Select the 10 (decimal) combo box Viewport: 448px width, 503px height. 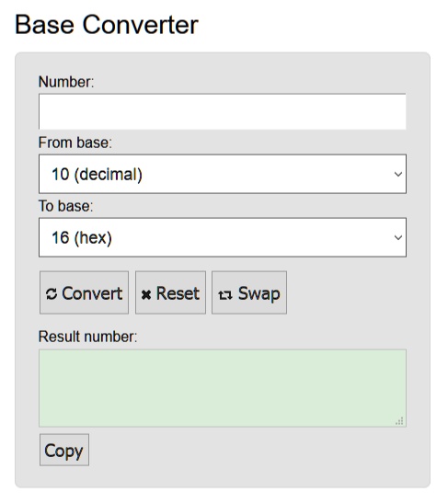point(223,174)
